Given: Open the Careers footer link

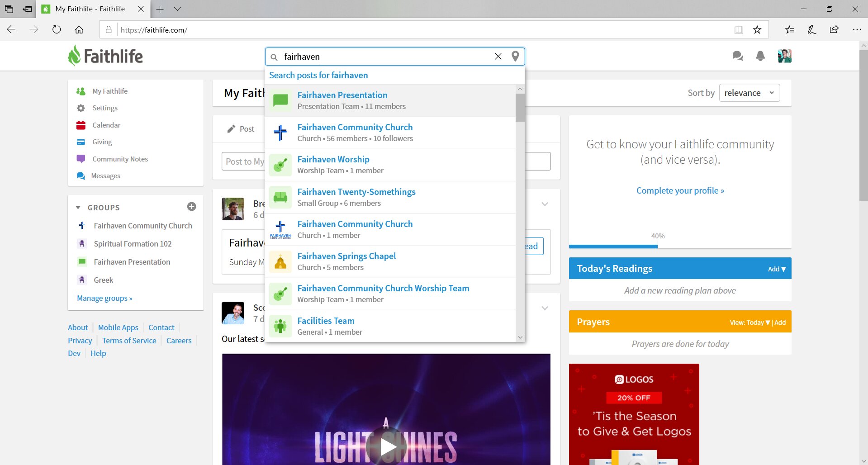Looking at the screenshot, I should pyautogui.click(x=179, y=341).
